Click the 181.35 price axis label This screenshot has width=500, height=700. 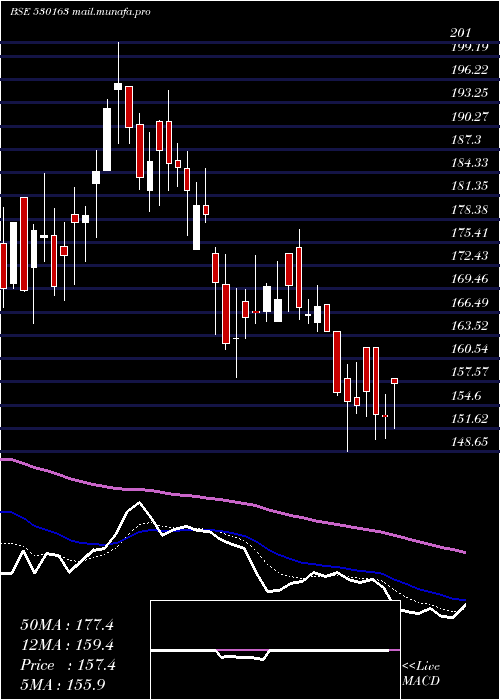pos(469,186)
